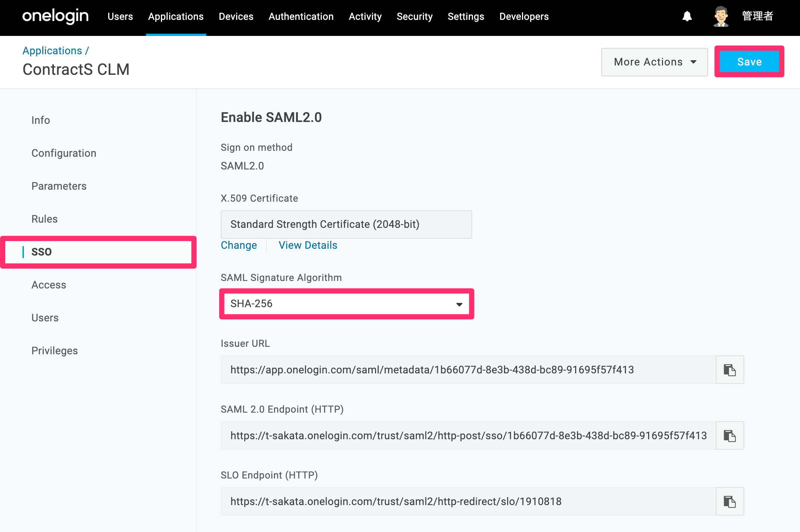The image size is (800, 532).
Task: Open the Security menu
Action: pyautogui.click(x=415, y=16)
